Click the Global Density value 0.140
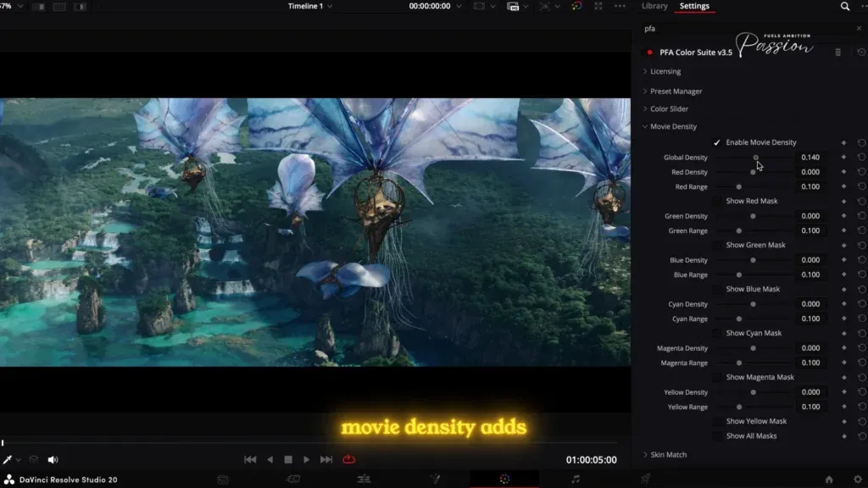Screen dimensions: 868x488 pos(810,157)
